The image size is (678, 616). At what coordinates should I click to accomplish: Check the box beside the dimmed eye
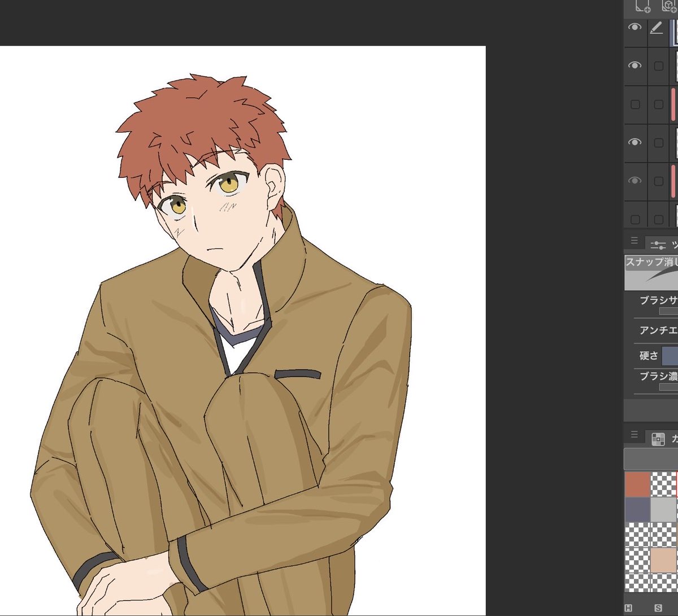tap(658, 181)
